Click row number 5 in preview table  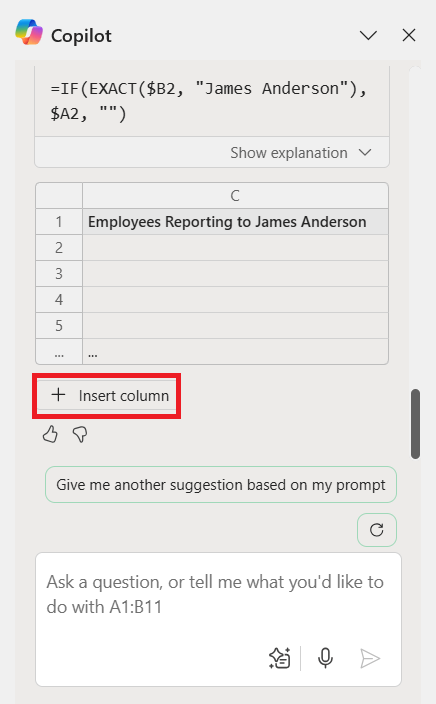[59, 326]
